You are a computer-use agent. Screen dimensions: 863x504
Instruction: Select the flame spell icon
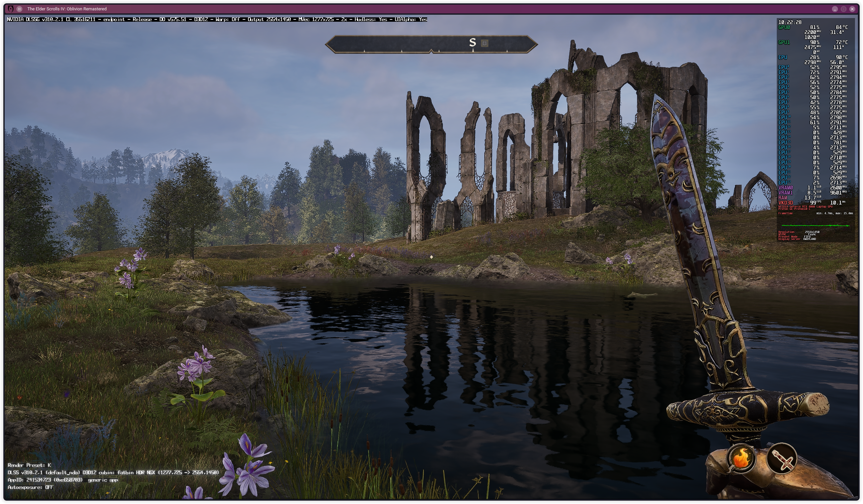point(741,459)
